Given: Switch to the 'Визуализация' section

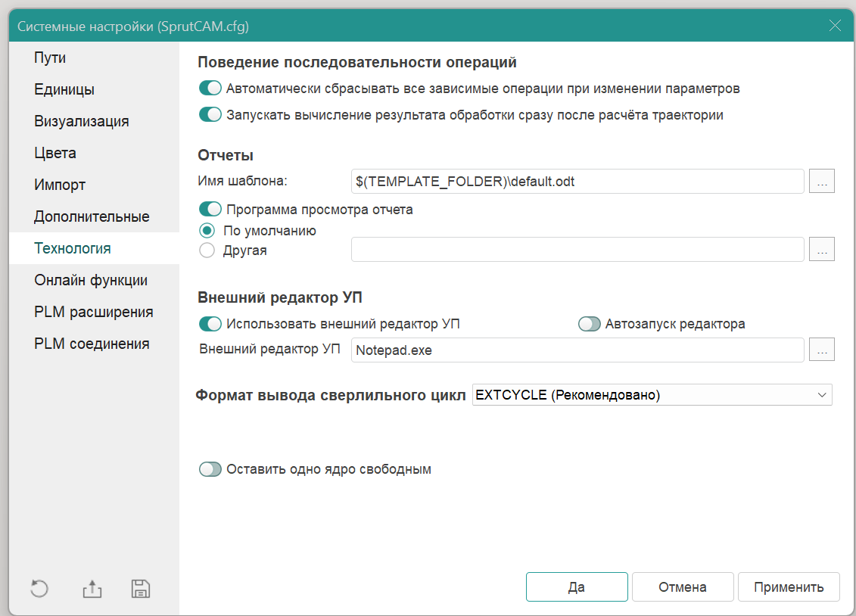Looking at the screenshot, I should pos(81,122).
